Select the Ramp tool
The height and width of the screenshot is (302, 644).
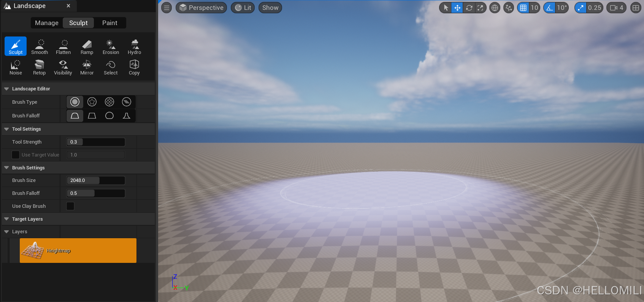tap(87, 46)
